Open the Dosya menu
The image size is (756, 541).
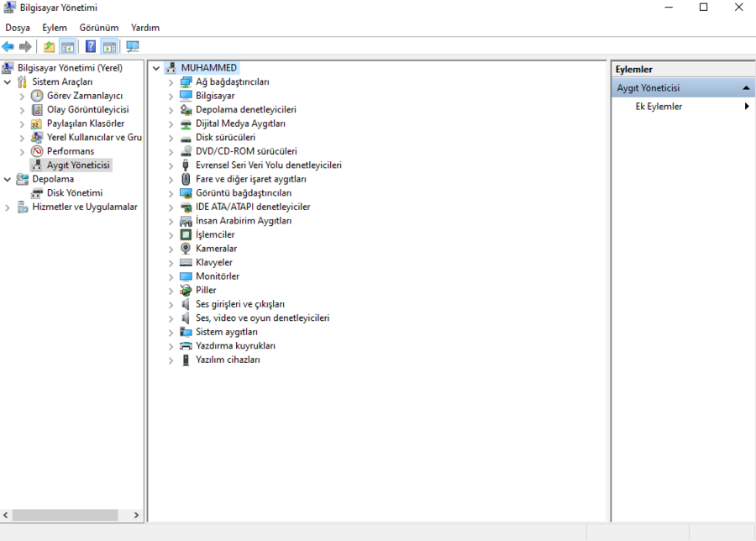coord(18,28)
